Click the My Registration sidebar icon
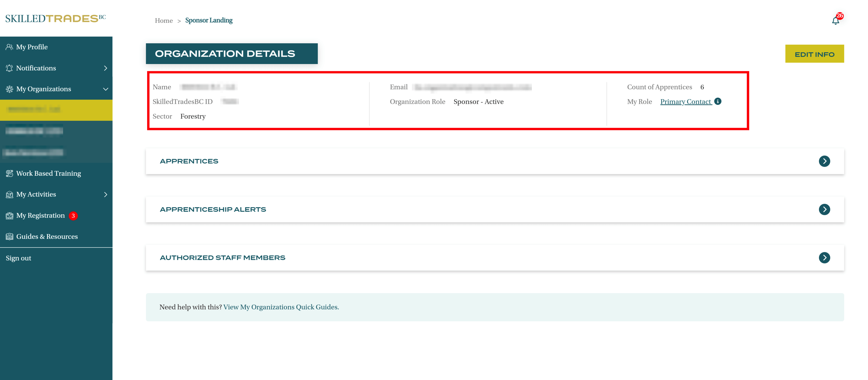The image size is (868, 380). (9, 216)
